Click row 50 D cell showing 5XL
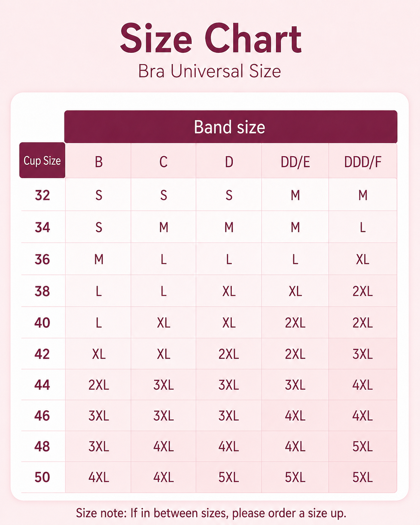Image resolution: width=420 pixels, height=525 pixels. [x=229, y=477]
